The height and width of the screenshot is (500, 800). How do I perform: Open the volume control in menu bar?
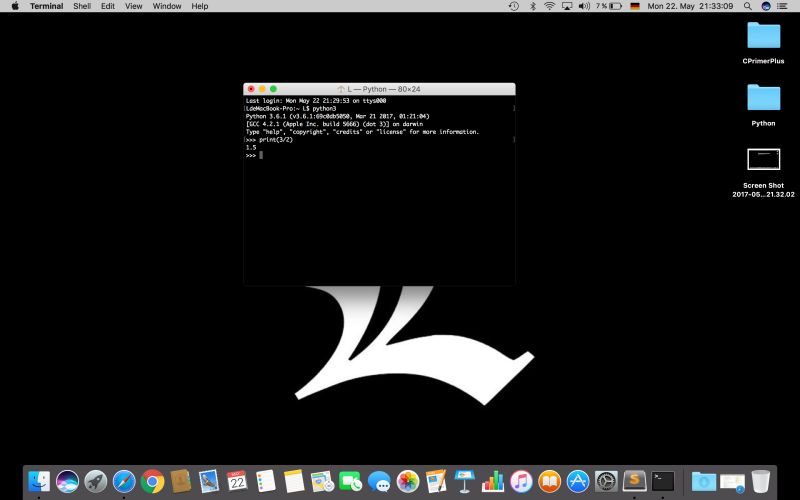click(584, 6)
